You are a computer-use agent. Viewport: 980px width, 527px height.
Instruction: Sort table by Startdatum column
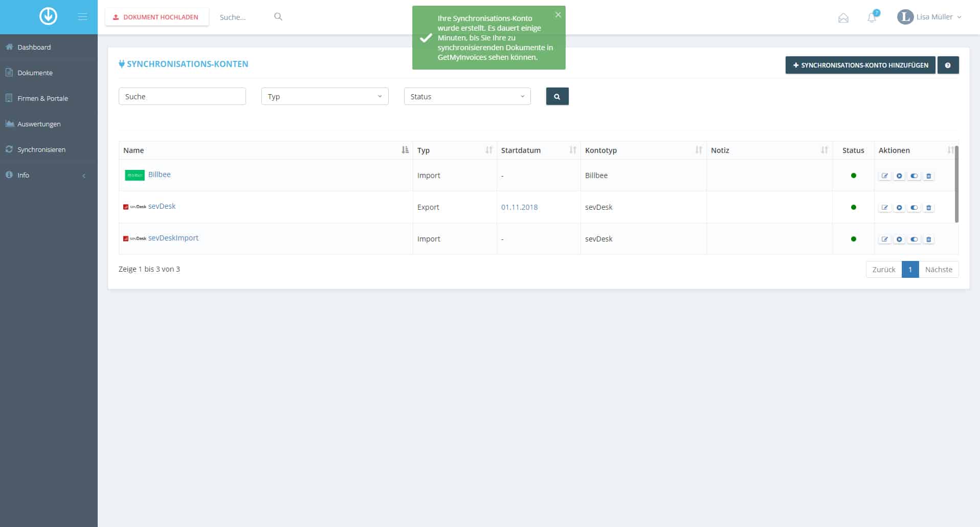[539, 150]
